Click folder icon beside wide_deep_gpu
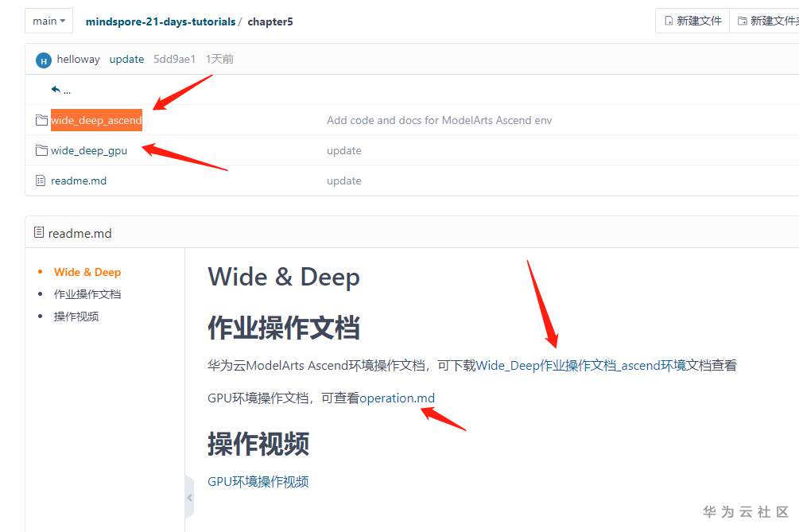This screenshot has height=532, width=799. [41, 150]
